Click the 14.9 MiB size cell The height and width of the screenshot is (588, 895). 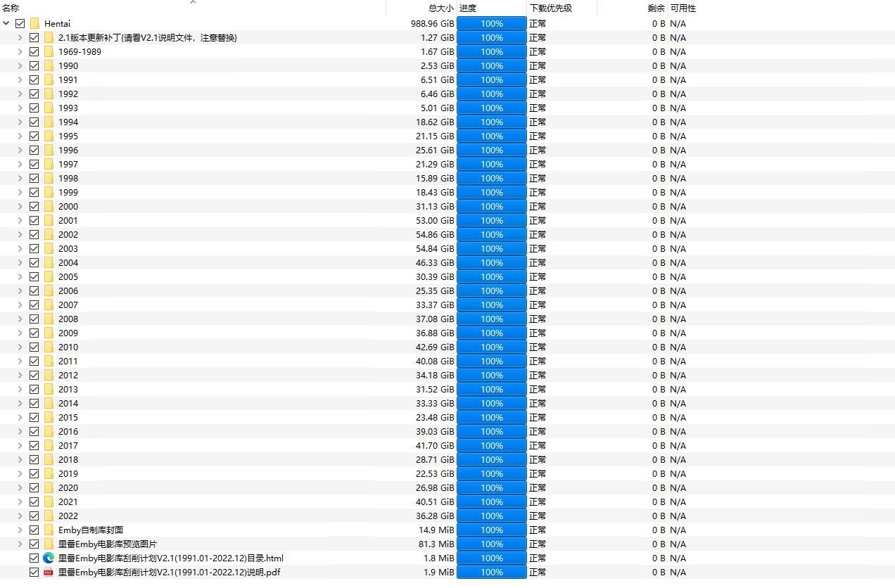[x=437, y=530]
